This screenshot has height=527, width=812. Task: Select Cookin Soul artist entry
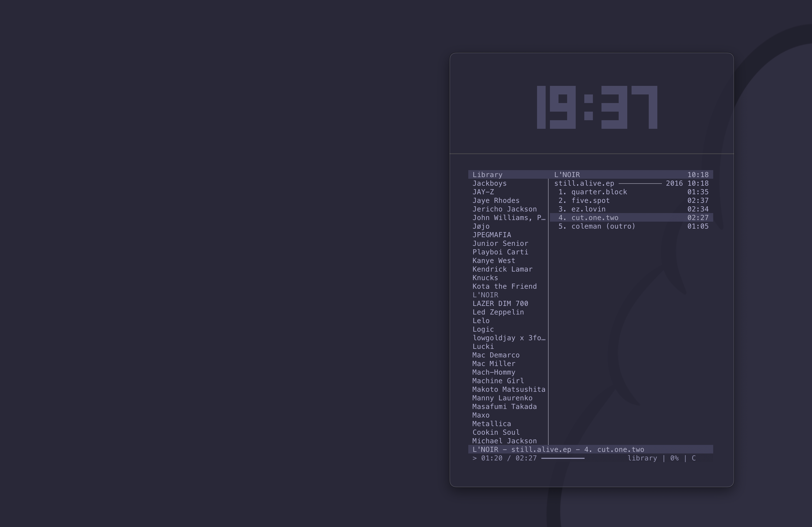click(496, 432)
